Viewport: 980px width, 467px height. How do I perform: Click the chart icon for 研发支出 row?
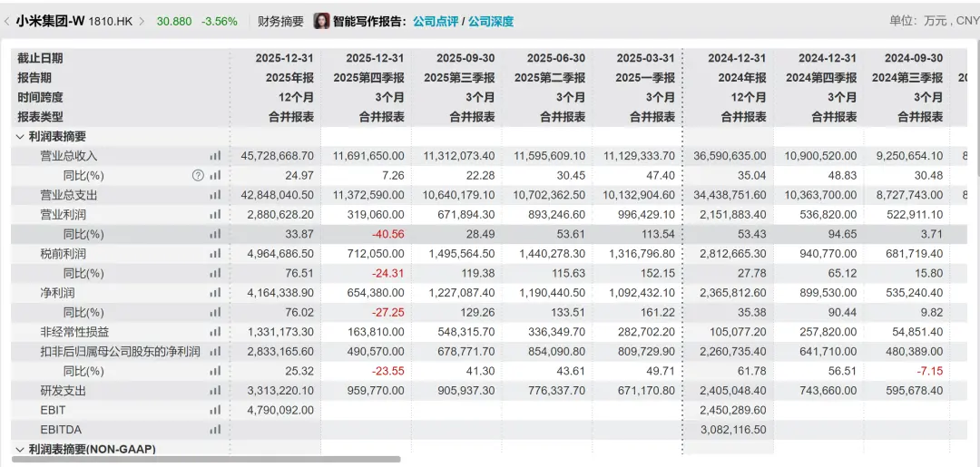click(215, 391)
